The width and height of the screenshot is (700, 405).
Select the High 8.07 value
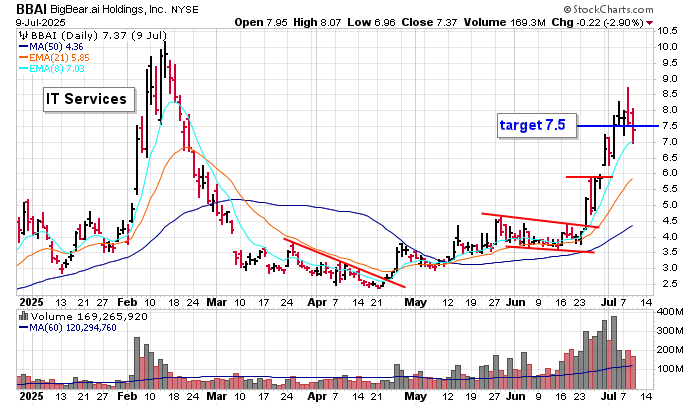pyautogui.click(x=318, y=22)
